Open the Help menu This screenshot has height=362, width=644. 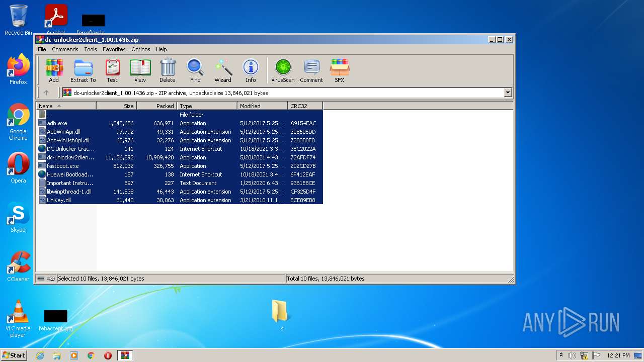161,49
